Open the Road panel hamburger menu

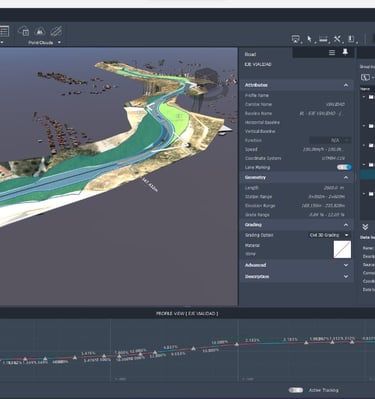coord(332,53)
